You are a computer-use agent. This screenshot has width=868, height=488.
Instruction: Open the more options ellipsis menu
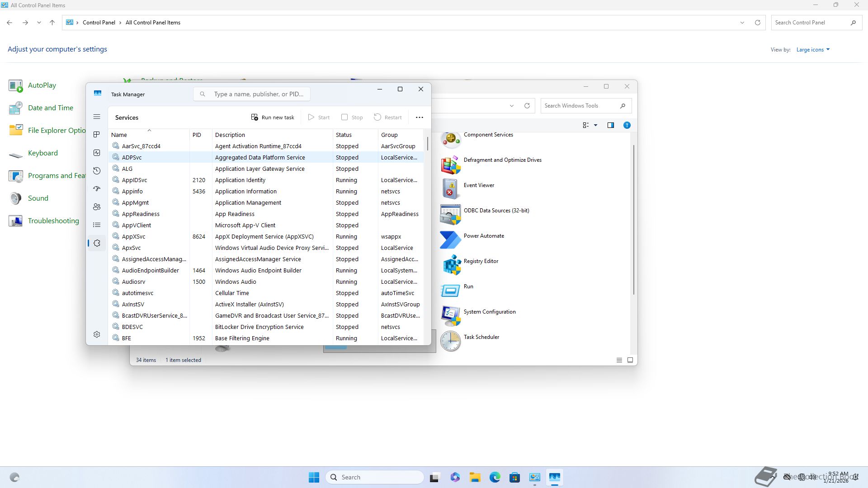tap(419, 117)
